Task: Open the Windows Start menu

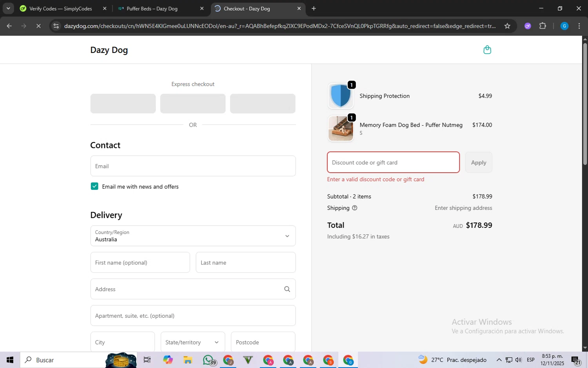Action: click(x=10, y=360)
